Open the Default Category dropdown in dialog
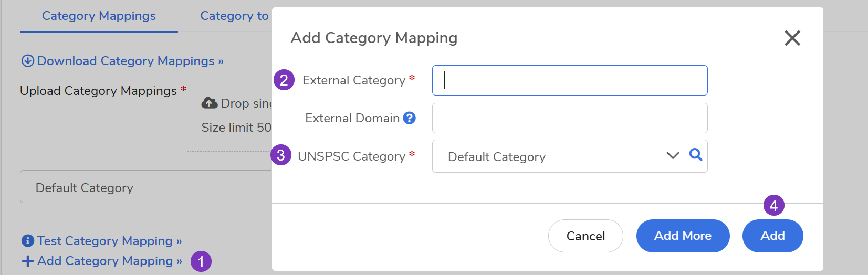The width and height of the screenshot is (868, 275). click(x=551, y=156)
